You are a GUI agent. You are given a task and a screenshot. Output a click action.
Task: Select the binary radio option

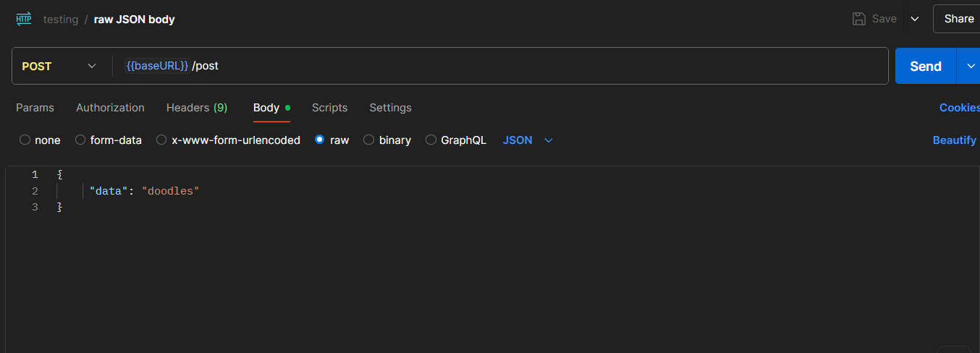[x=369, y=140]
